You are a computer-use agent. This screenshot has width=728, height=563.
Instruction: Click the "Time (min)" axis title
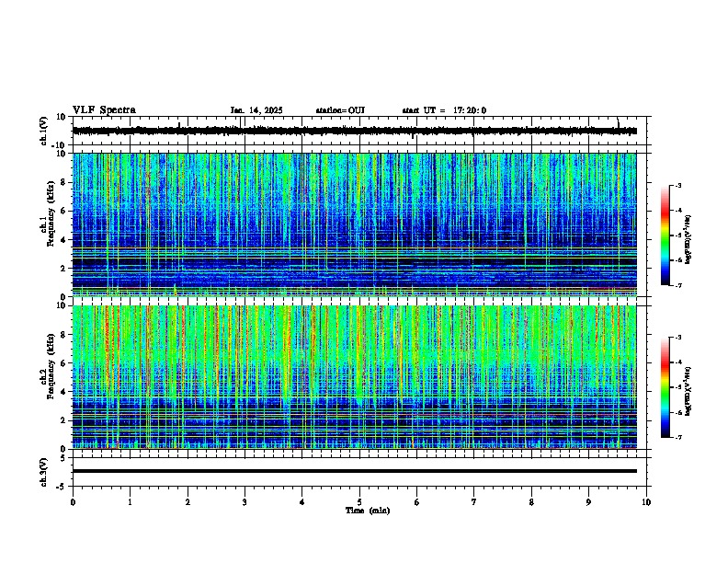368,511
